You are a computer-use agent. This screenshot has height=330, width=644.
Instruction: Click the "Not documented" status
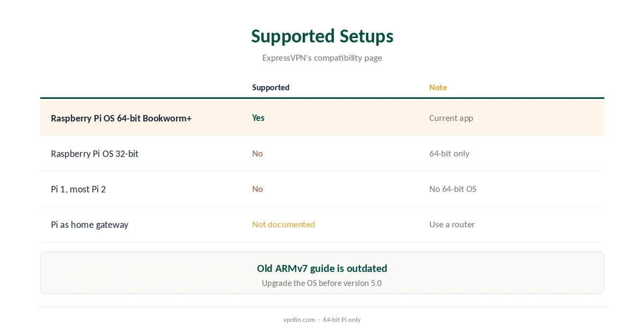pyautogui.click(x=283, y=224)
